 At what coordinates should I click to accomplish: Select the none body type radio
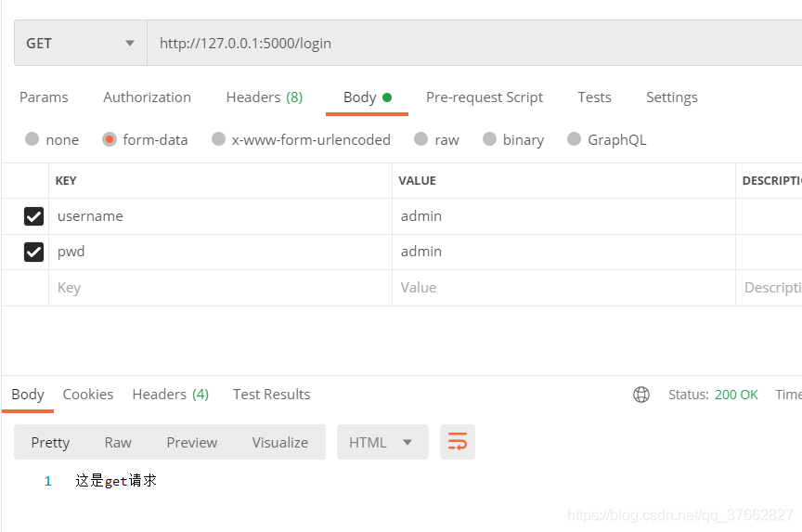[32, 139]
